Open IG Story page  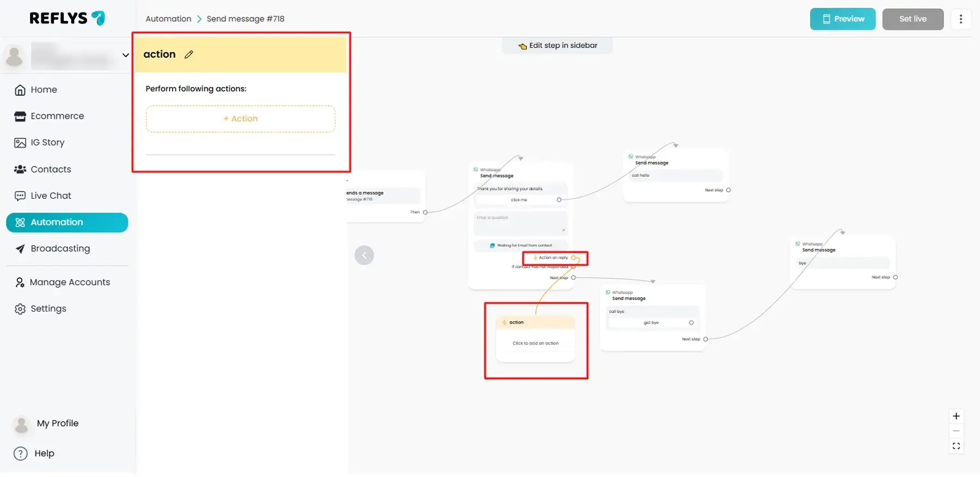47,143
